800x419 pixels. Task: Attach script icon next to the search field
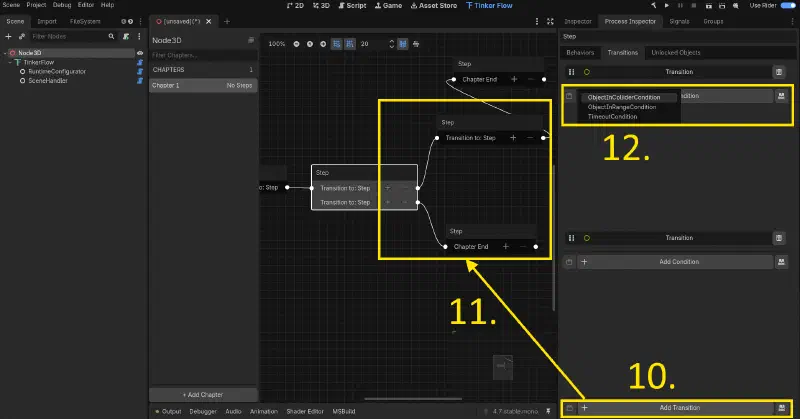click(x=126, y=36)
